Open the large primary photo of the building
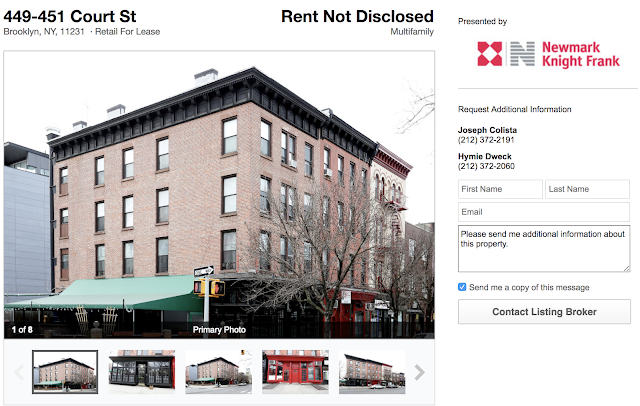The height and width of the screenshot is (406, 640). [219, 195]
